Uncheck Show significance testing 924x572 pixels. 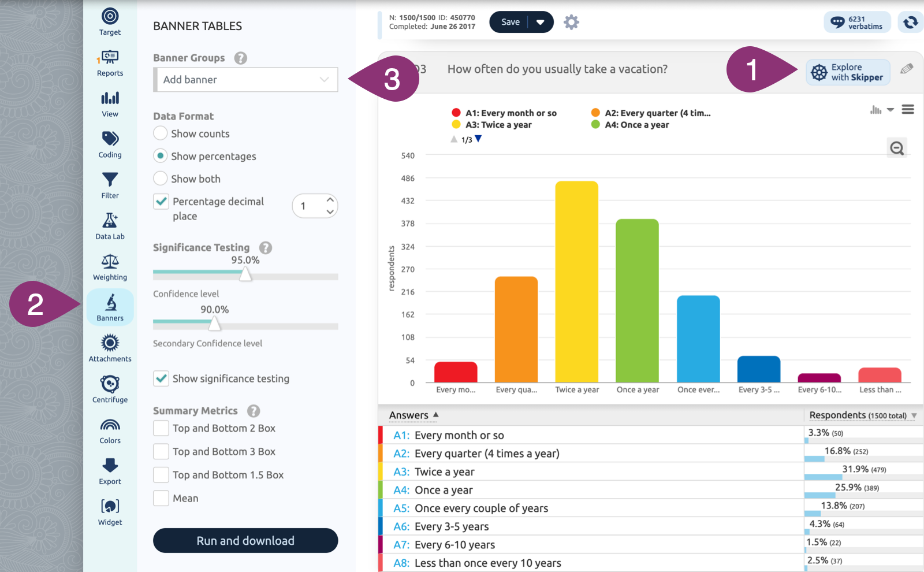[161, 378]
